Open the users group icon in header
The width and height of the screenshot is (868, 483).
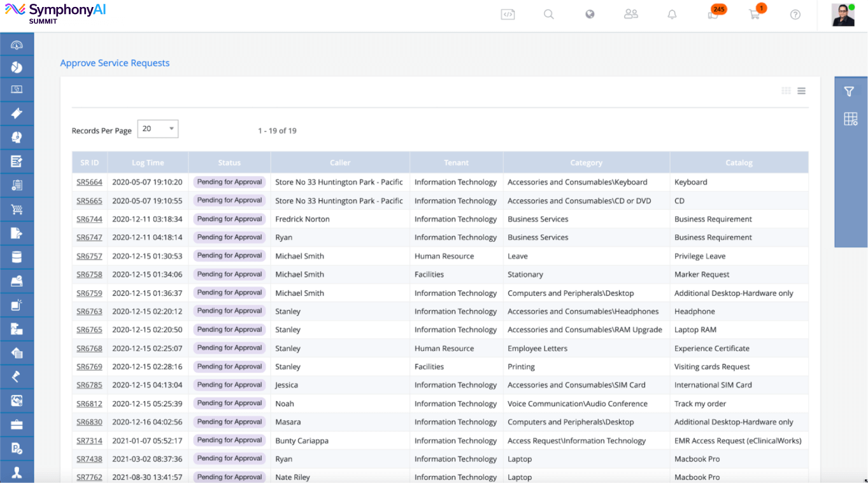tap(631, 13)
